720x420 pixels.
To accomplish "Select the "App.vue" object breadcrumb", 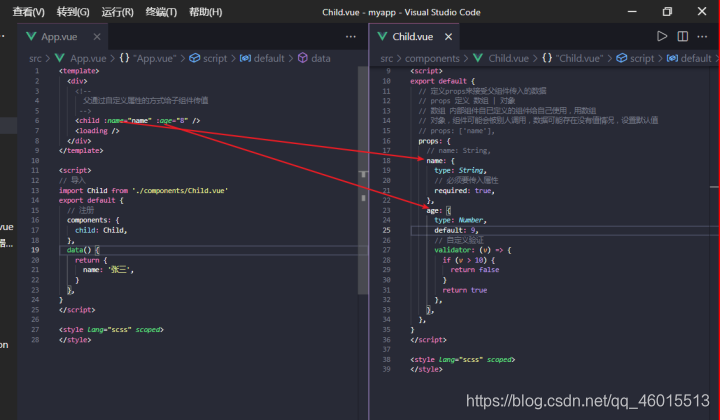I will click(155, 58).
